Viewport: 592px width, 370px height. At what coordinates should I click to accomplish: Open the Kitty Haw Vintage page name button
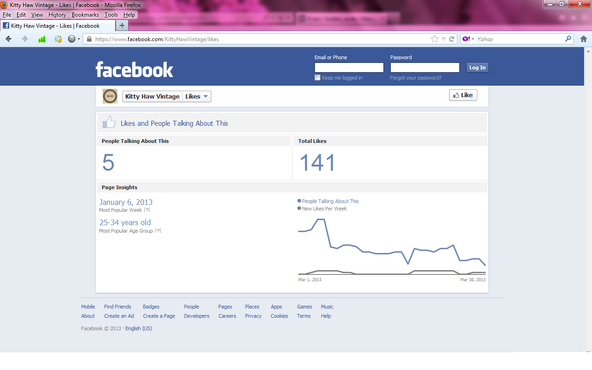[x=152, y=96]
